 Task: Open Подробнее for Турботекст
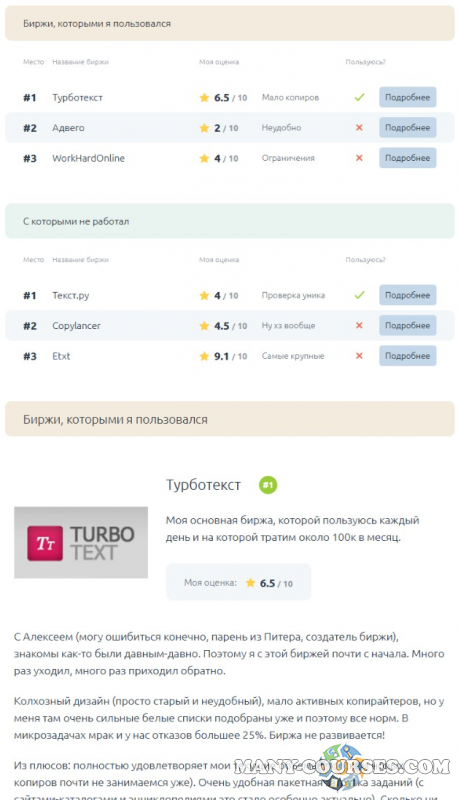[408, 97]
